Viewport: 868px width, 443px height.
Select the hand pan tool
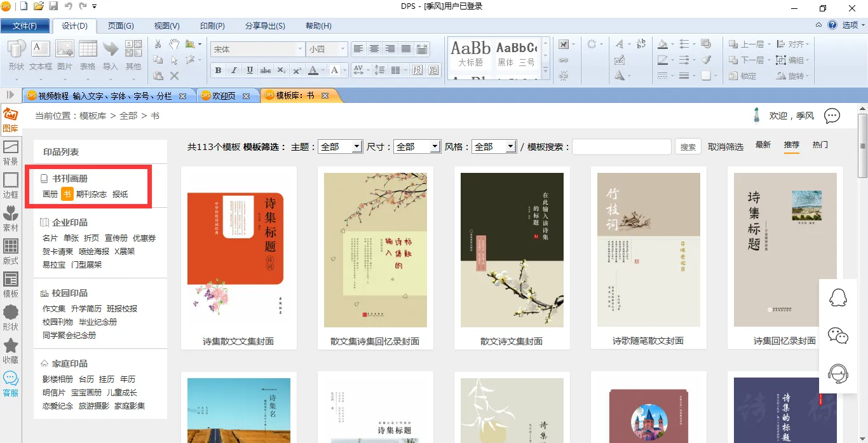click(174, 44)
